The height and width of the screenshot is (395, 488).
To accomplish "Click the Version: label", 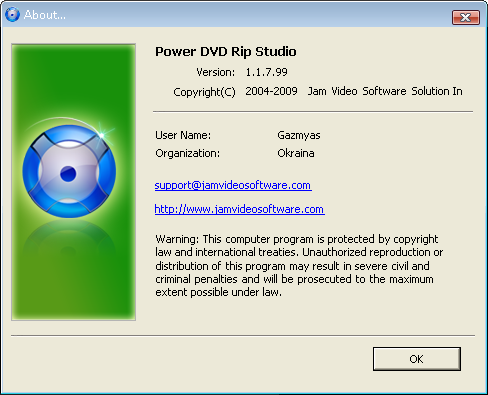I will coord(216,72).
